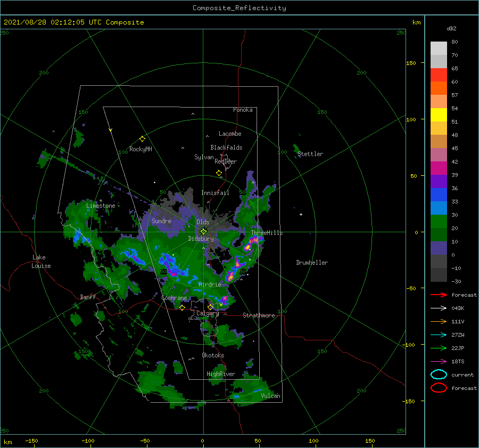
Task: Click the Composite_Reflectivity title
Action: coord(240,8)
